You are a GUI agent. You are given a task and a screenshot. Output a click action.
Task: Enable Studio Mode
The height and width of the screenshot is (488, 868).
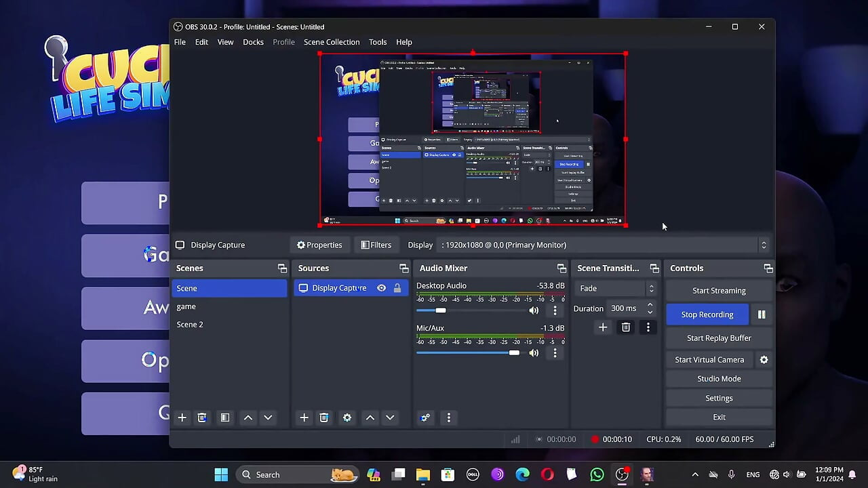click(x=719, y=379)
